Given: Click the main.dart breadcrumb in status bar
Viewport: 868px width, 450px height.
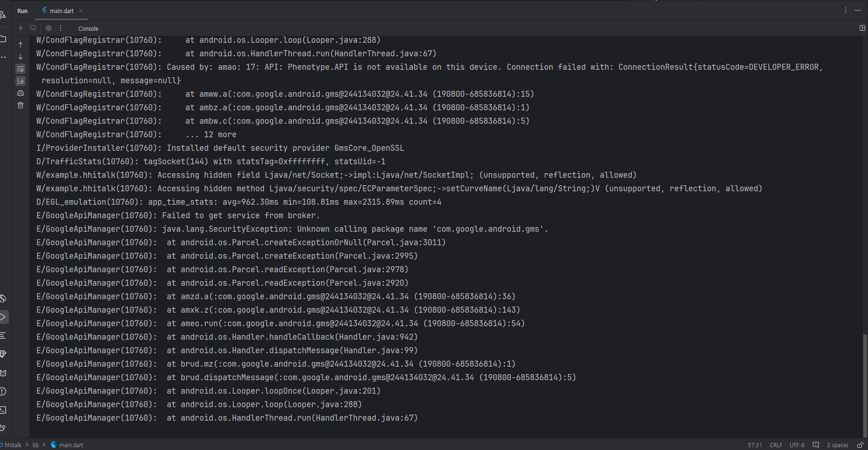Looking at the screenshot, I should tap(67, 445).
